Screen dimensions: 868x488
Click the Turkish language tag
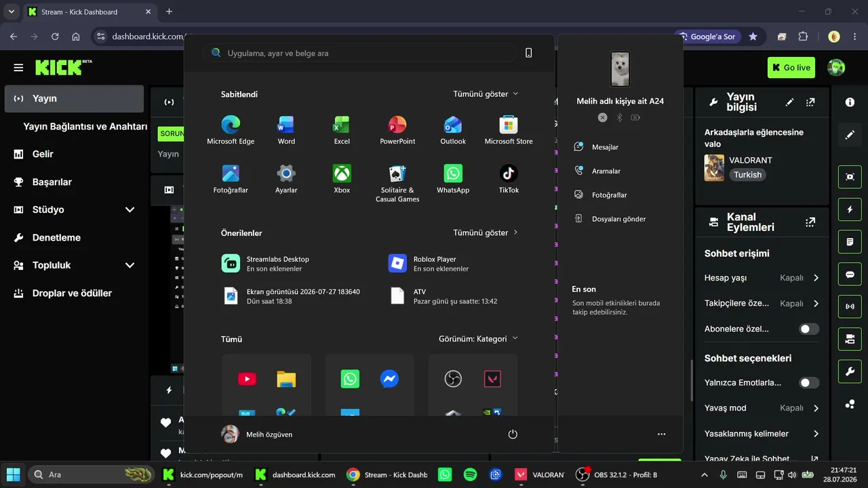[747, 175]
